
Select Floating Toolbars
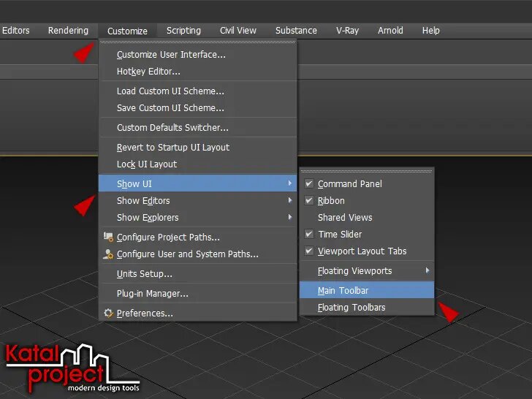tap(367, 308)
